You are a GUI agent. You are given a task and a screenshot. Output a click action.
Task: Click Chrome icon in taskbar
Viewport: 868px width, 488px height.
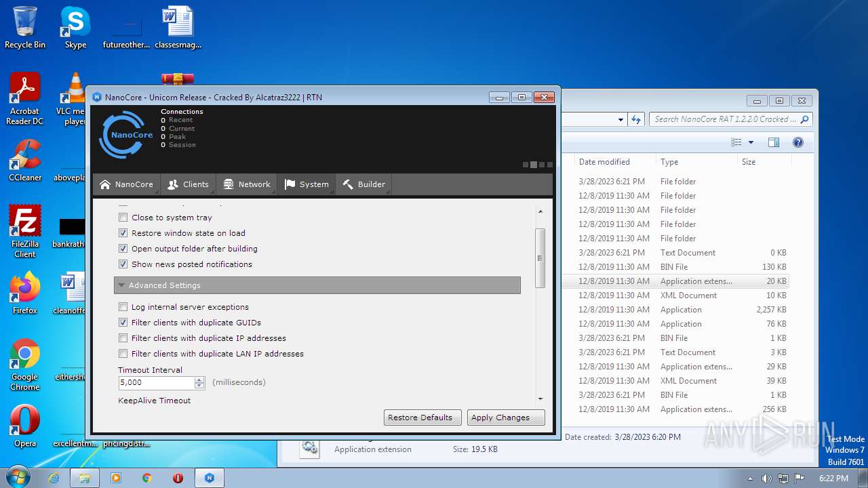tap(147, 478)
